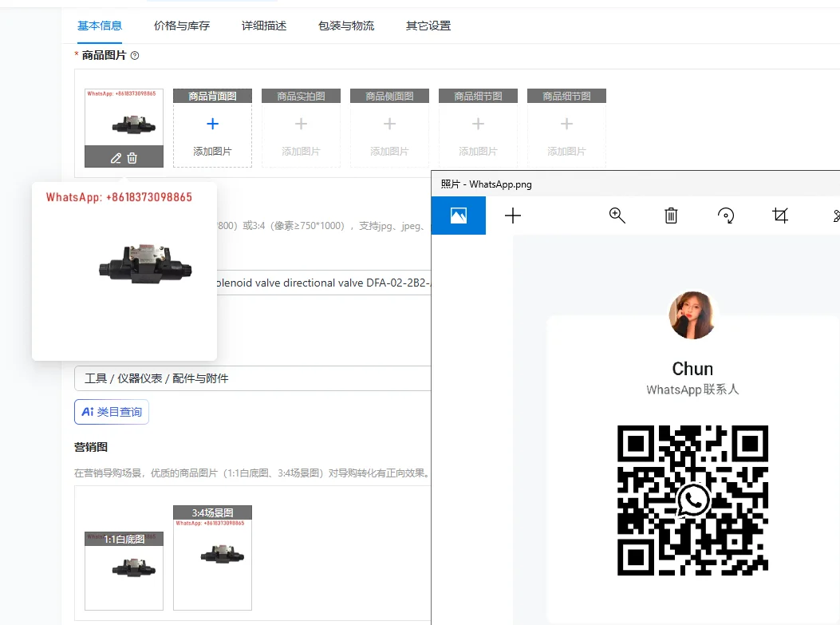Image resolution: width=840 pixels, height=625 pixels.
Task: Click the WhatsApp QR code image
Action: tap(692, 500)
